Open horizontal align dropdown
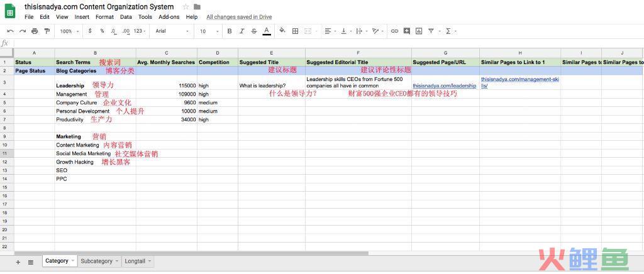The height and width of the screenshot is (274, 644). 330,31
